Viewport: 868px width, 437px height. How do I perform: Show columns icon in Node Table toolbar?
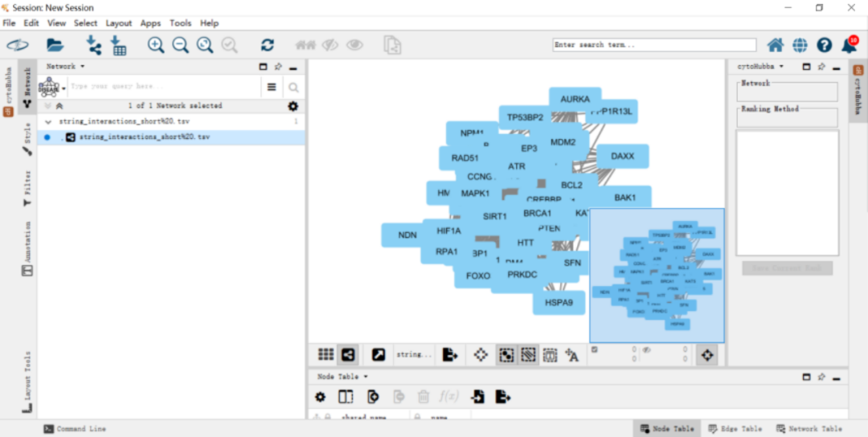[346, 397]
